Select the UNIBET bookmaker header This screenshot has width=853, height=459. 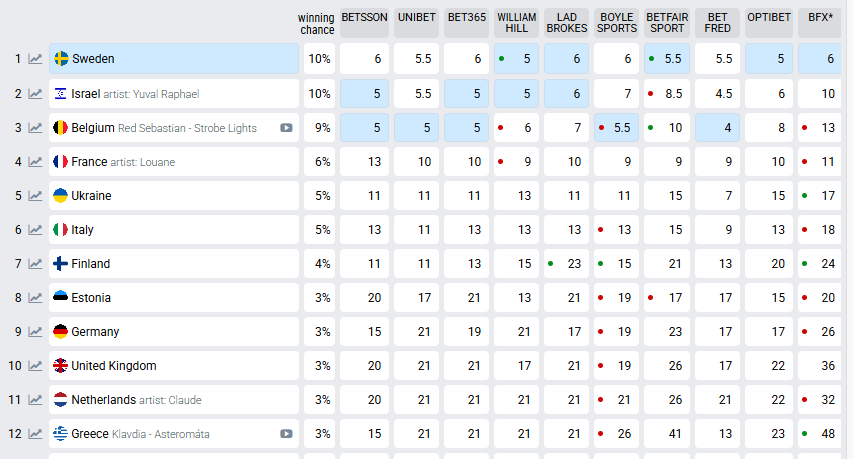(416, 18)
